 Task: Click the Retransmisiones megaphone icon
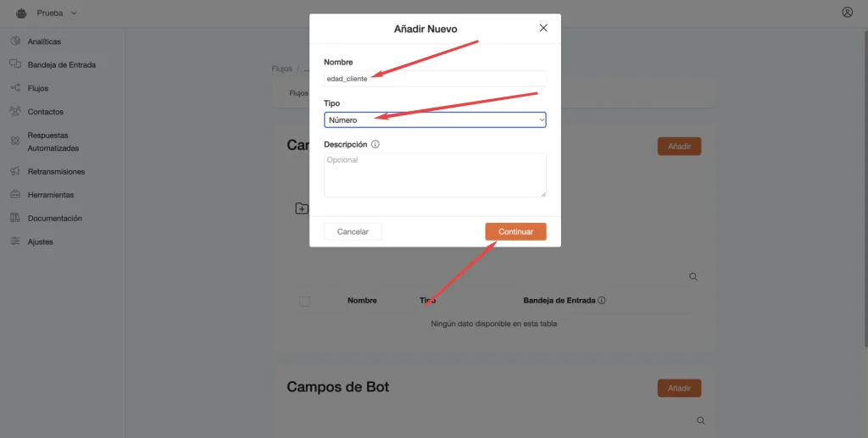(x=15, y=171)
